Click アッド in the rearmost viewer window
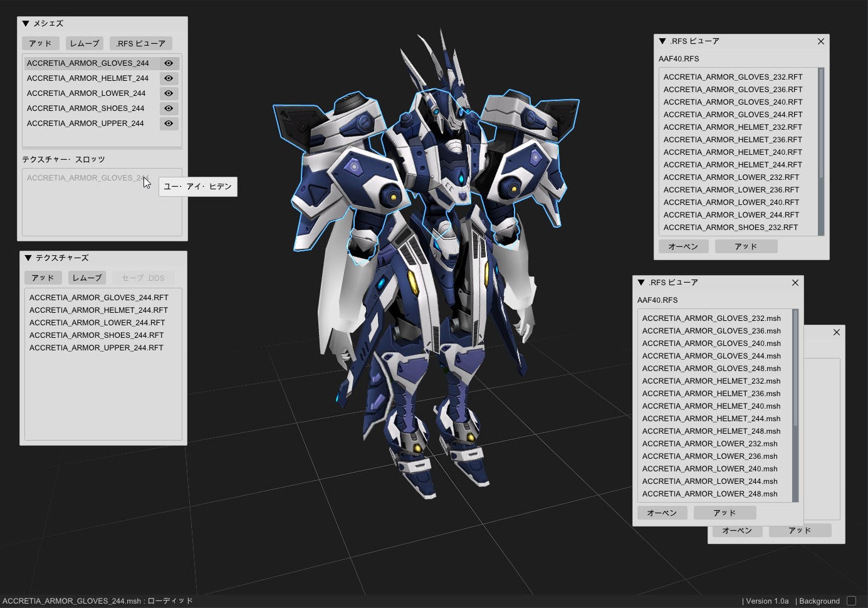The width and height of the screenshot is (868, 608). coord(800,532)
